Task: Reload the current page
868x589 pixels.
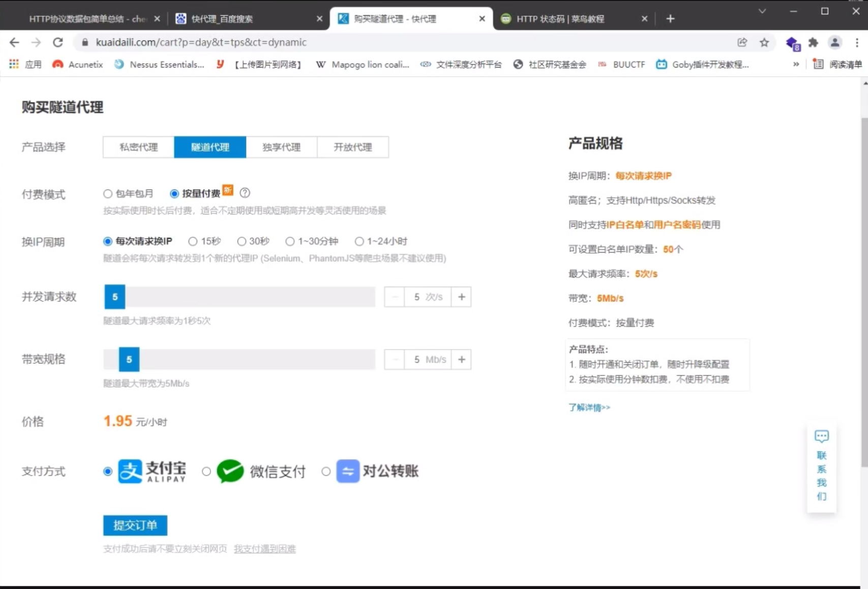Action: 58,42
